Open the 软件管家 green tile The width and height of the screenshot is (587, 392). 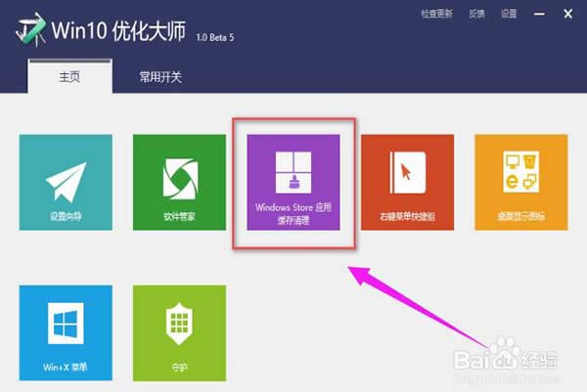(x=179, y=182)
